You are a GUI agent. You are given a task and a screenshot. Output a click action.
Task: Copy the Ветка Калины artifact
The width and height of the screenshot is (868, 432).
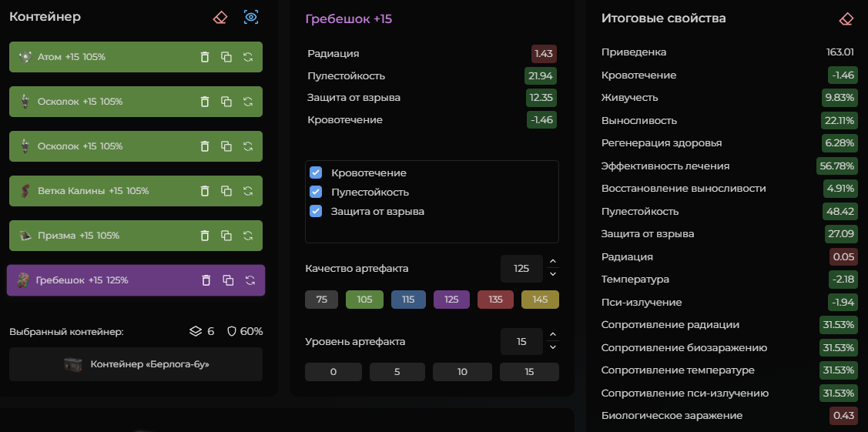tap(226, 191)
